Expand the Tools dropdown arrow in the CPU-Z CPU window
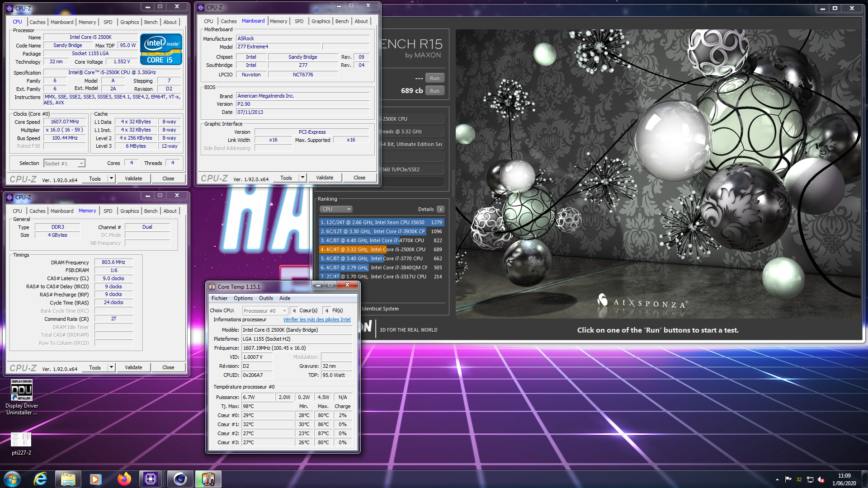The image size is (868, 488). (111, 178)
